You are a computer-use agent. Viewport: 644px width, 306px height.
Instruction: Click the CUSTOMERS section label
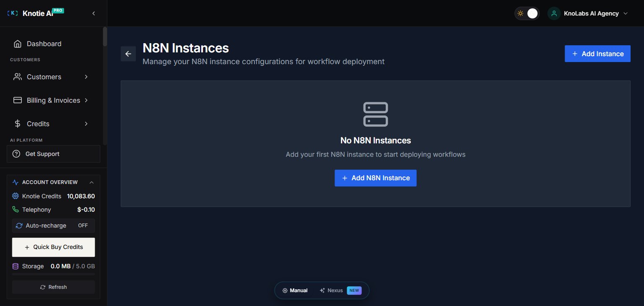pyautogui.click(x=25, y=60)
